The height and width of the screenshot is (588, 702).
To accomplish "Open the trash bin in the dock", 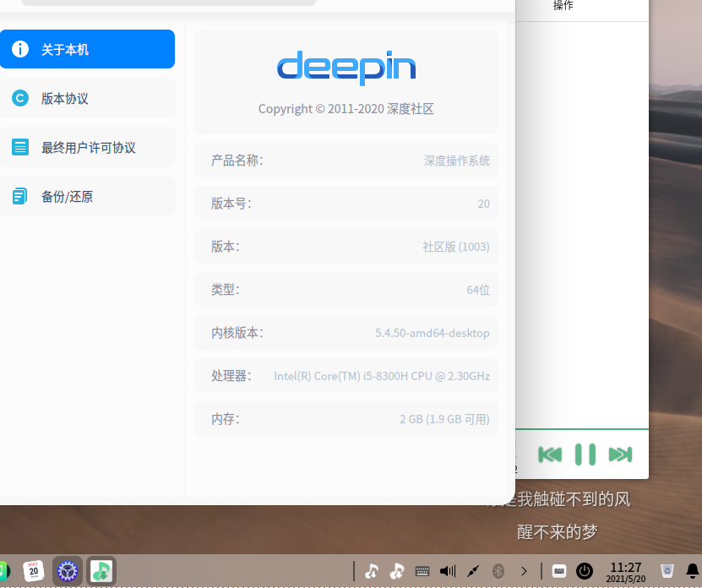I will pyautogui.click(x=667, y=570).
